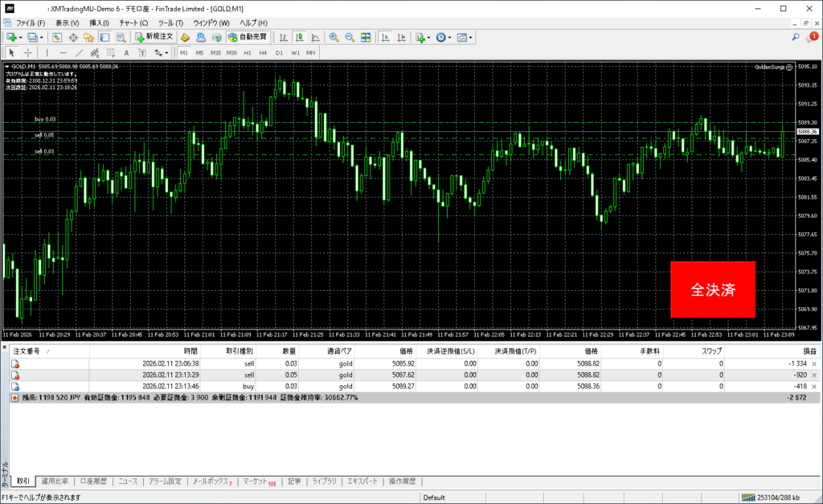Switch to the 口座履歴 tab
This screenshot has height=504, width=823.
(93, 481)
